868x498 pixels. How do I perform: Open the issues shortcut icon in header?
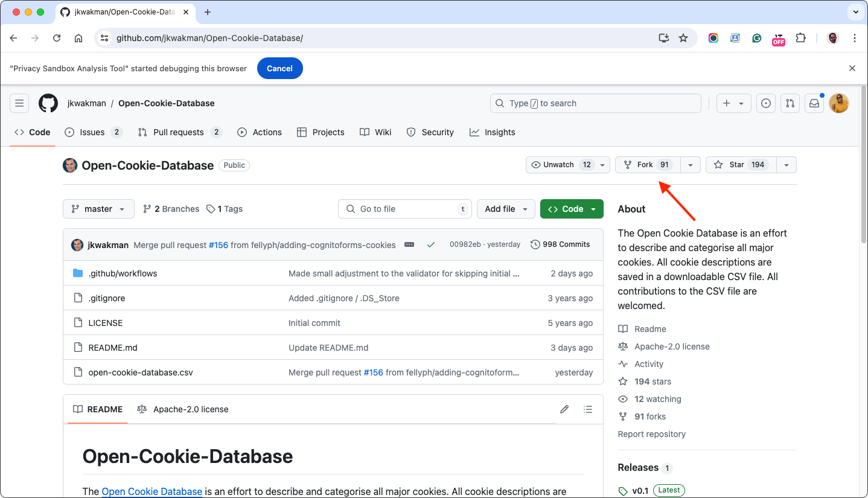(x=766, y=103)
